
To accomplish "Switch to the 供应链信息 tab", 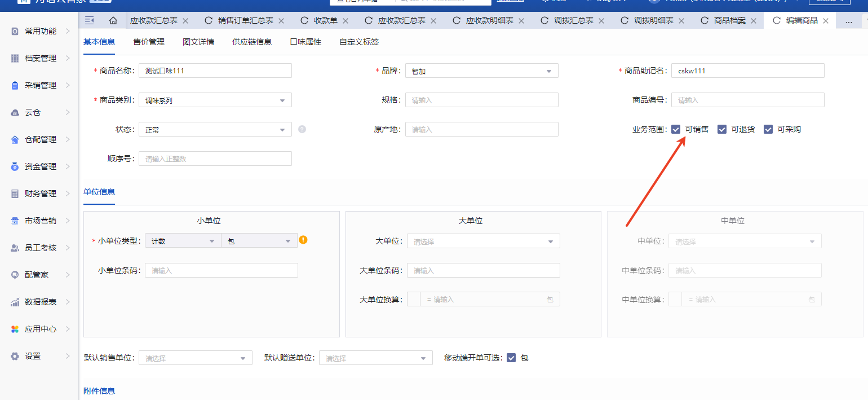I will (x=252, y=42).
